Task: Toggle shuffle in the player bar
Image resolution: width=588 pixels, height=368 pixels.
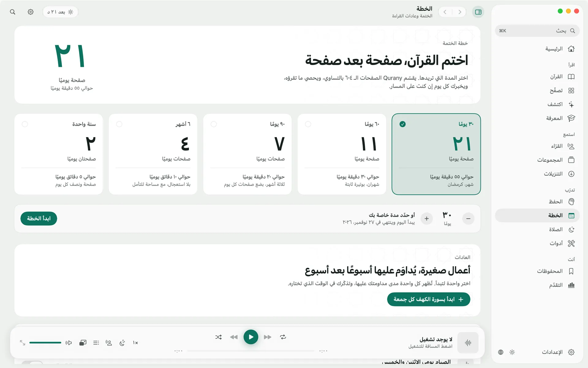Action: (x=218, y=337)
